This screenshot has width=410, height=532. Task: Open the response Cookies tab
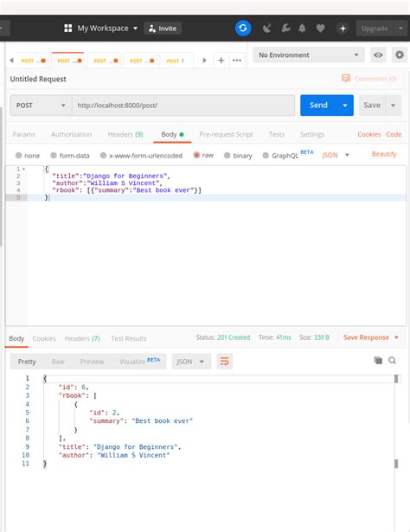pyautogui.click(x=44, y=338)
